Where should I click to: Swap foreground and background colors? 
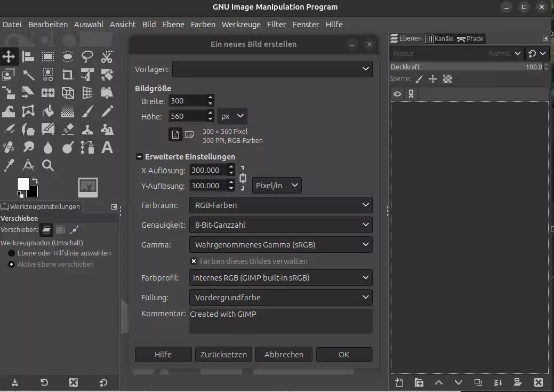pos(35,181)
